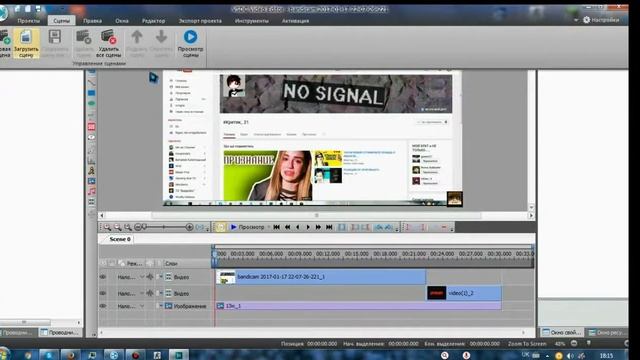The width and height of the screenshot is (640, 360).
Task: Click the Удалить все сцены icon
Action: pyautogui.click(x=109, y=37)
